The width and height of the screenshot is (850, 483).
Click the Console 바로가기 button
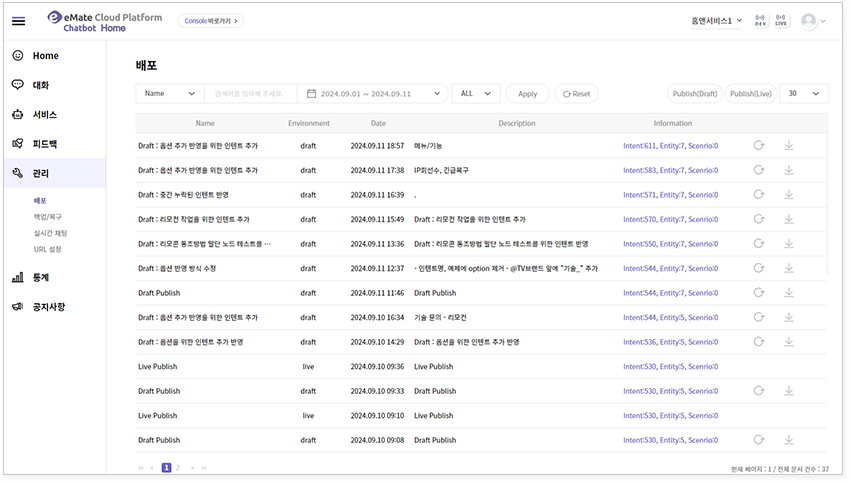pos(211,21)
